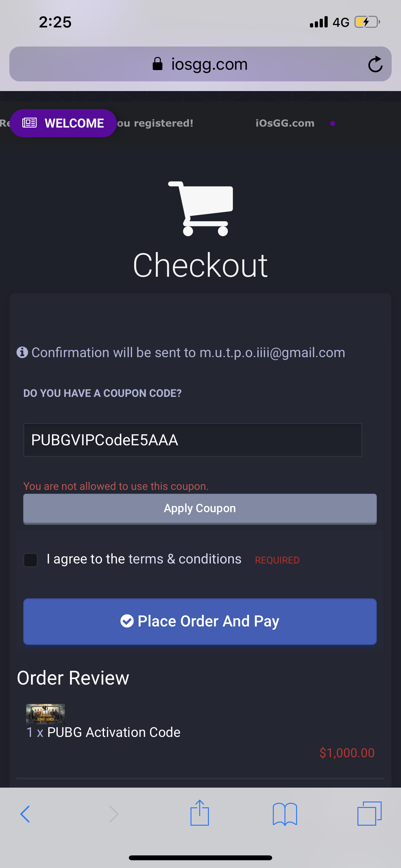Open Safari bookmarks book icon
This screenshot has width=401, height=868.
click(x=285, y=814)
